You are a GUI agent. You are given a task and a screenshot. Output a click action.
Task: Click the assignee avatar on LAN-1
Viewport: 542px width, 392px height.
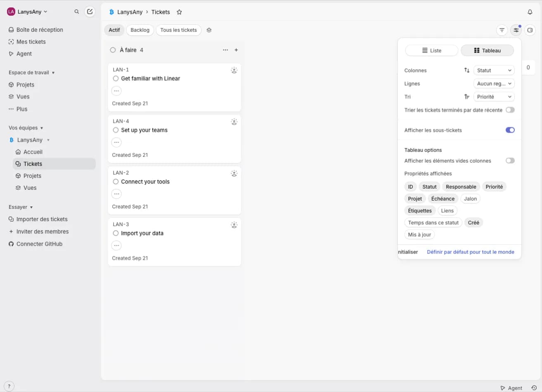tap(234, 70)
